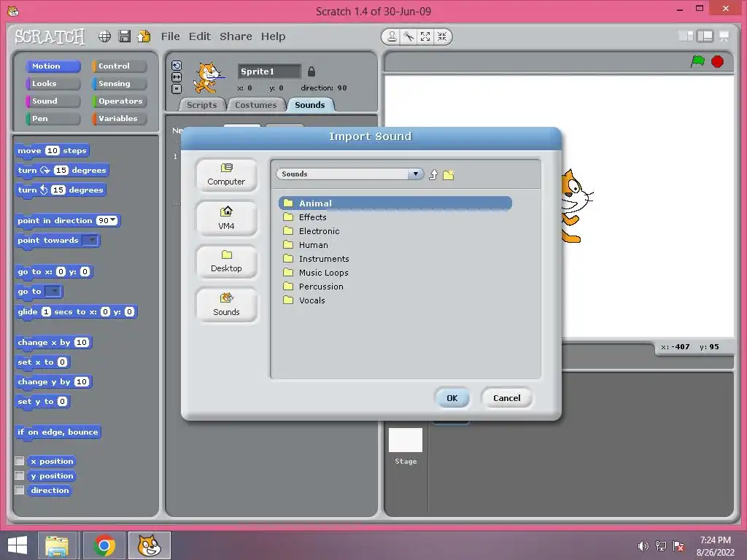Select the shrink sprite tool
Viewport: 747px width, 560px height.
(x=442, y=36)
